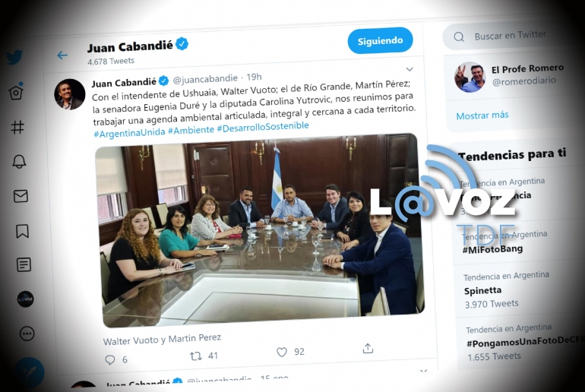585x392 pixels.
Task: Open Lists icon in sidebar
Action: pos(24,265)
